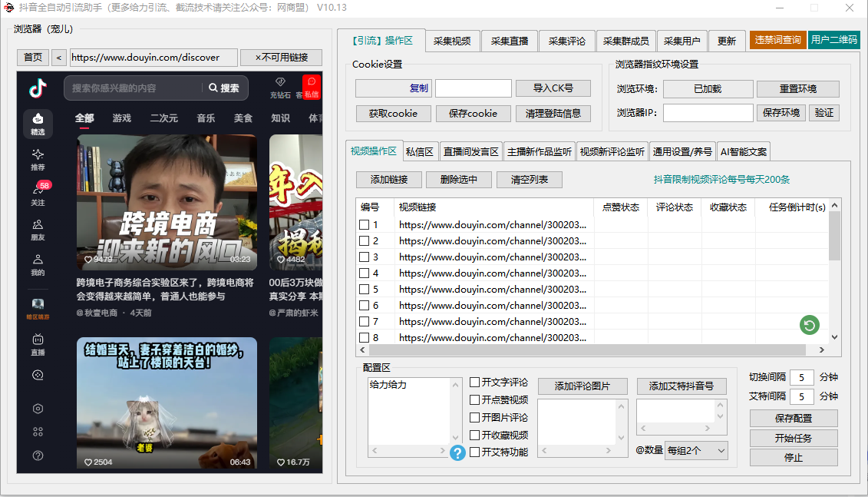Open the 我的 profile sidebar icon
The image size is (868, 497).
[38, 265]
